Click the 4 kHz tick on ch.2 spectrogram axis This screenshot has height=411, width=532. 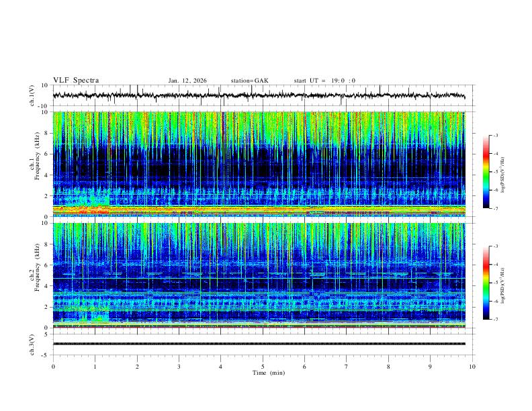pos(46,286)
